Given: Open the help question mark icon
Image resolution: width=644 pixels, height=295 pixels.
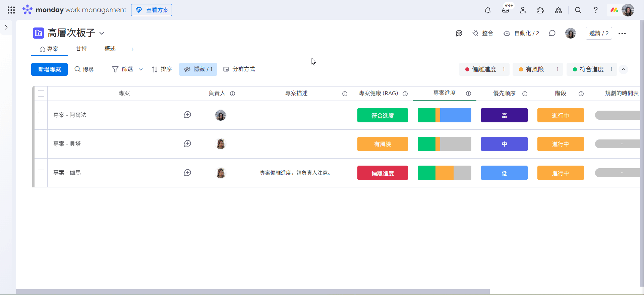Looking at the screenshot, I should click(x=596, y=10).
